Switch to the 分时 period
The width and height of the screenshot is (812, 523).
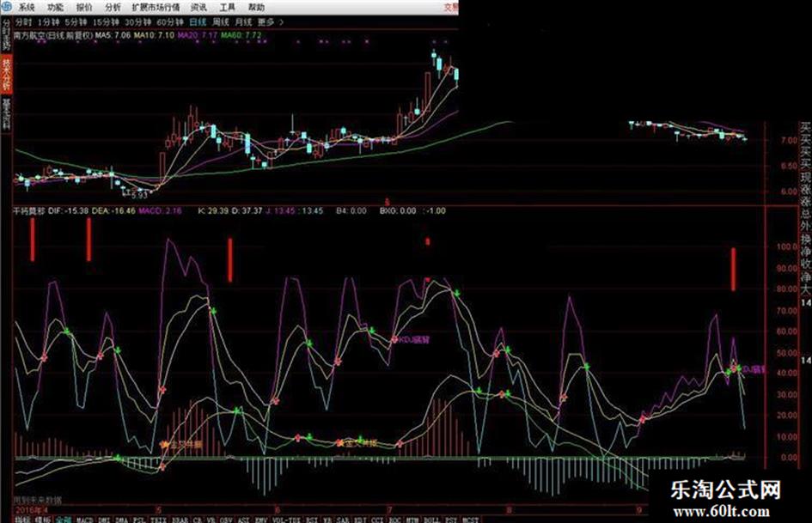coord(23,22)
